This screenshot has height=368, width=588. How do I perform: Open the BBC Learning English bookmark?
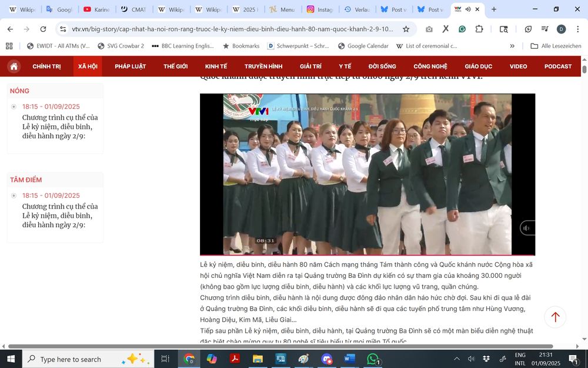click(183, 46)
